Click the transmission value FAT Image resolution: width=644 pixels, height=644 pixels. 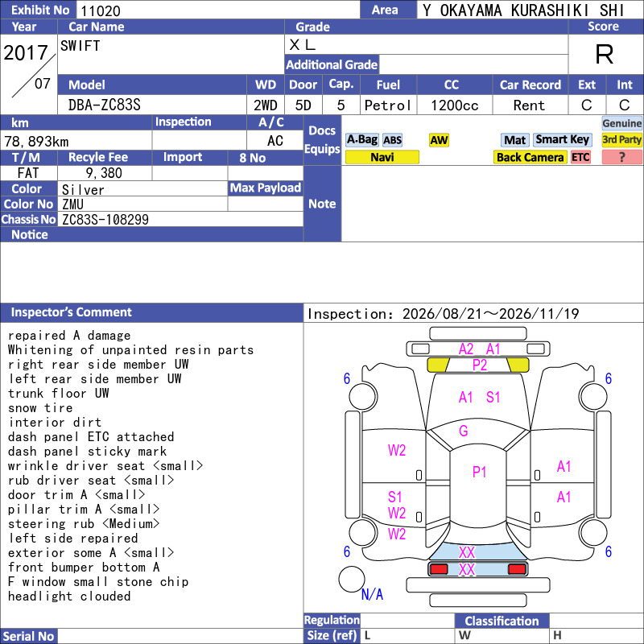pyautogui.click(x=28, y=173)
